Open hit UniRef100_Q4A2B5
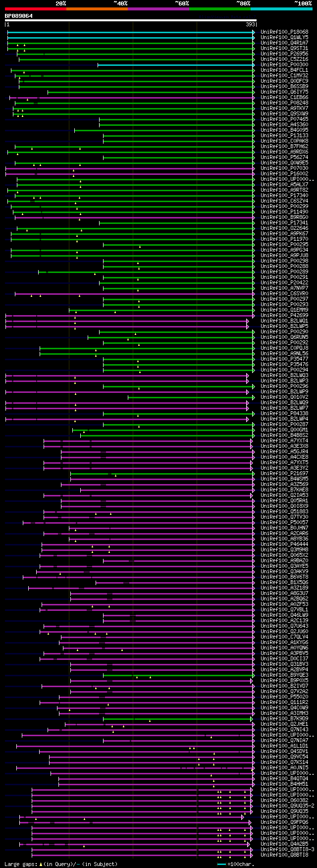This screenshot has height=868, width=317. [284, 844]
